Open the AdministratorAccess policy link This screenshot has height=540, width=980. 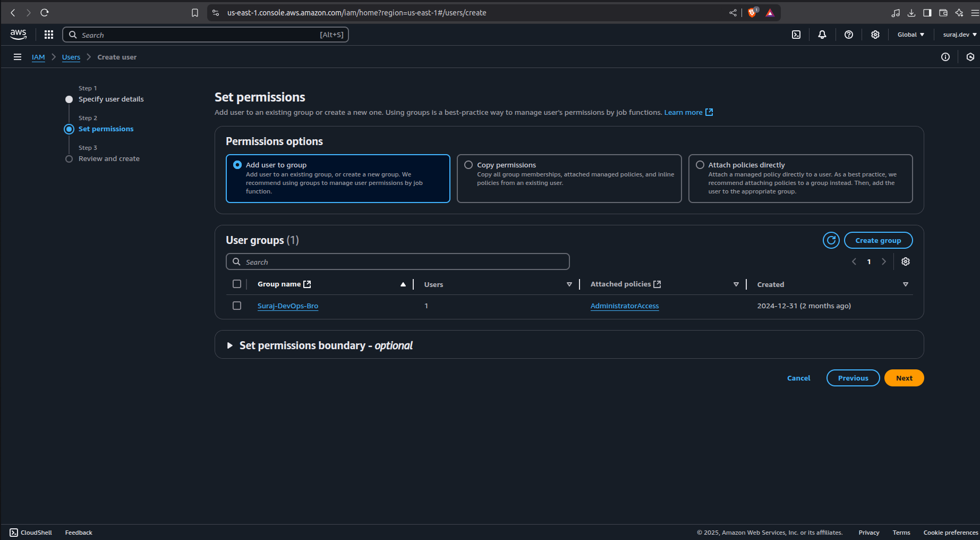625,306
